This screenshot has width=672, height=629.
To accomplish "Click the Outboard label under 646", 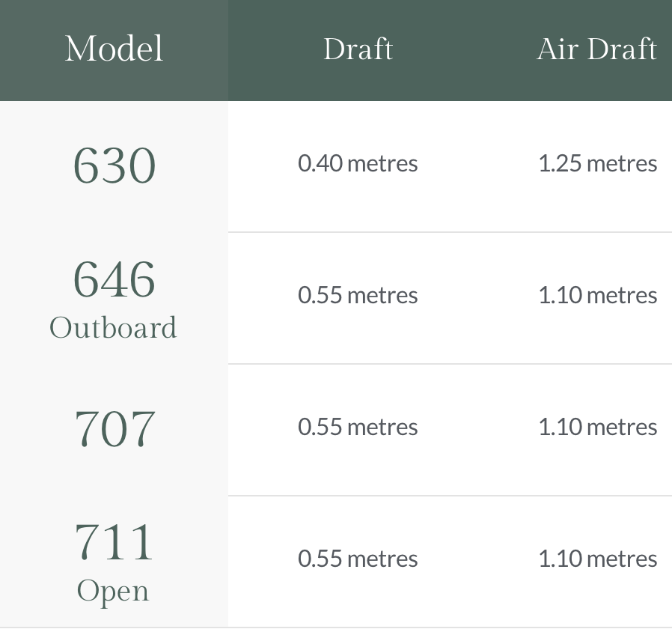I will click(114, 328).
